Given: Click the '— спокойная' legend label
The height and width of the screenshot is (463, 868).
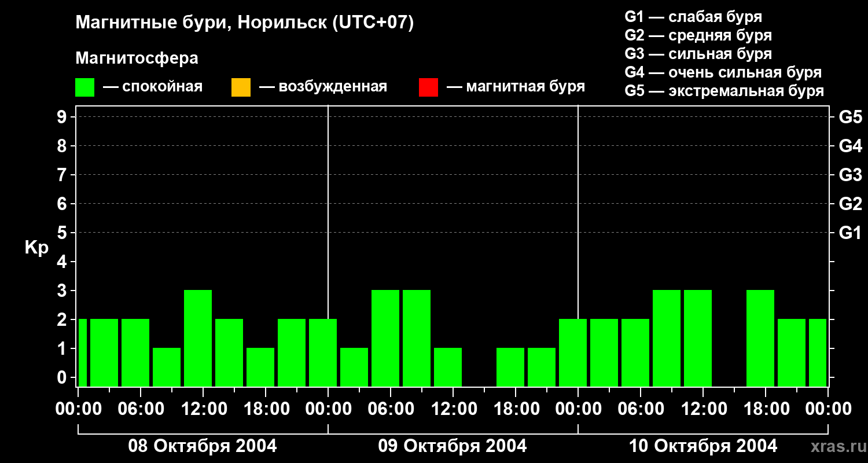Looking at the screenshot, I should (x=153, y=87).
